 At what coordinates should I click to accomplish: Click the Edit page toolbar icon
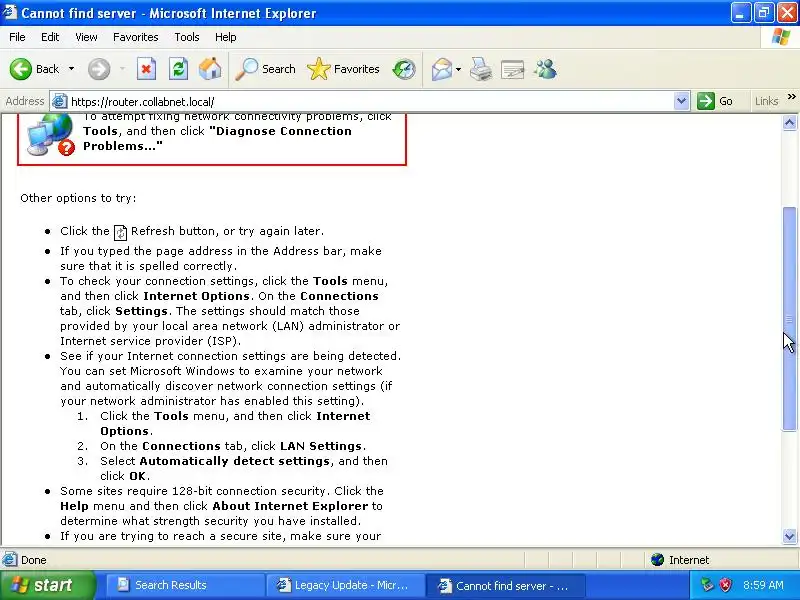513,69
